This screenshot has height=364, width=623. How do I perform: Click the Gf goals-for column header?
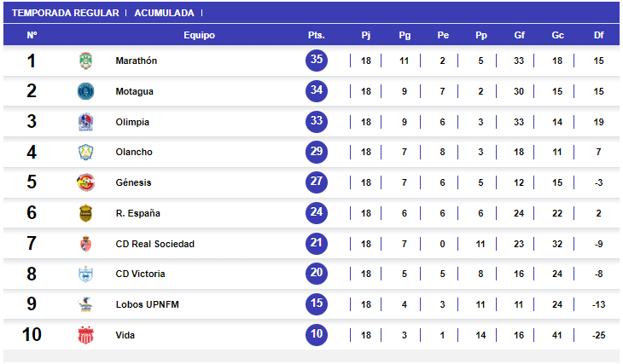pos(519,35)
